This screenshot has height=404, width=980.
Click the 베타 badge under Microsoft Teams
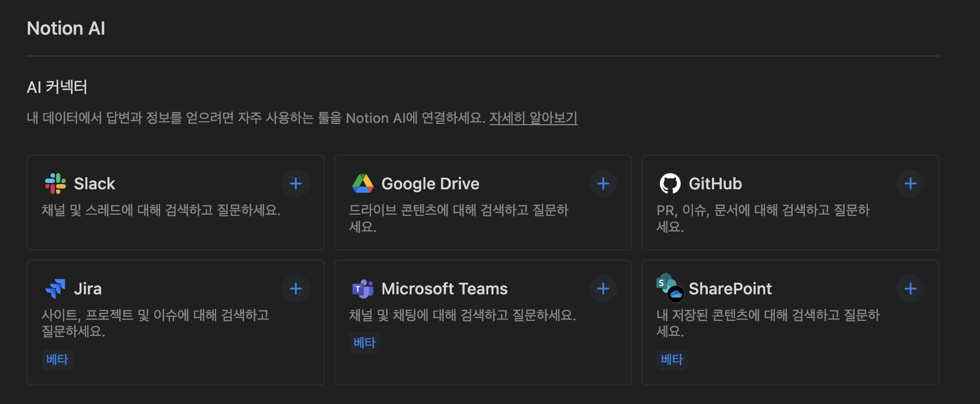point(365,343)
